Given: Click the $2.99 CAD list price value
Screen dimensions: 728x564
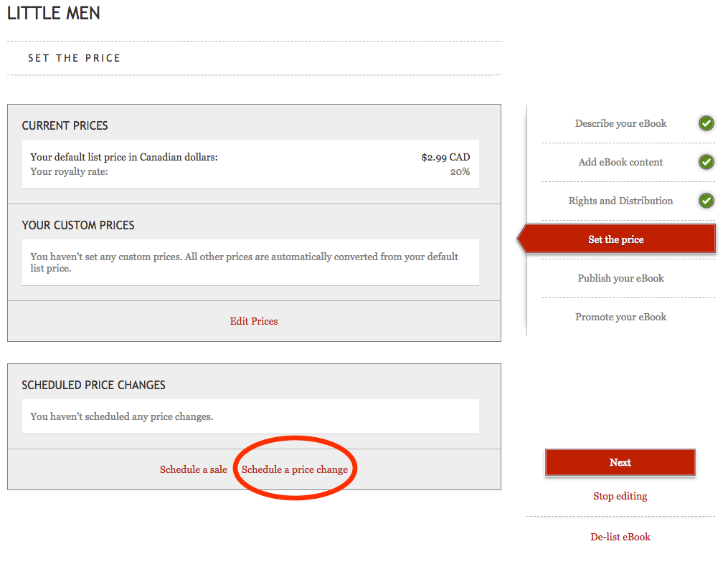Looking at the screenshot, I should [445, 157].
